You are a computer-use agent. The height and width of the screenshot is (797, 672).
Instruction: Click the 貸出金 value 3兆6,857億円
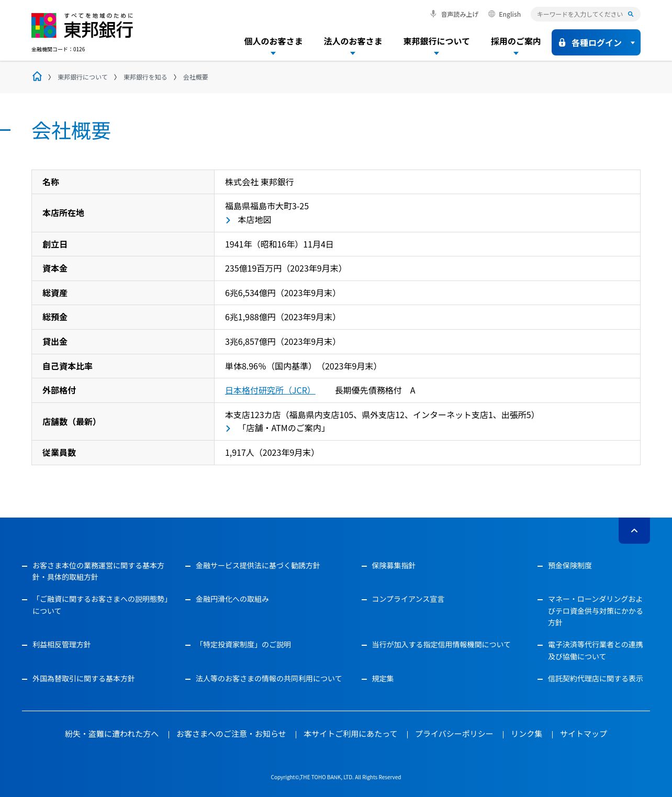coord(283,342)
